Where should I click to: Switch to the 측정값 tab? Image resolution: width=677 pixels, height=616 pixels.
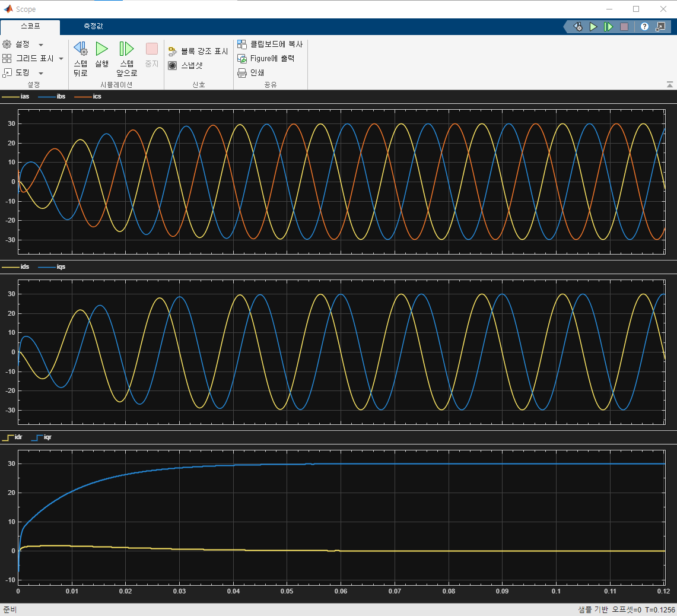[93, 27]
